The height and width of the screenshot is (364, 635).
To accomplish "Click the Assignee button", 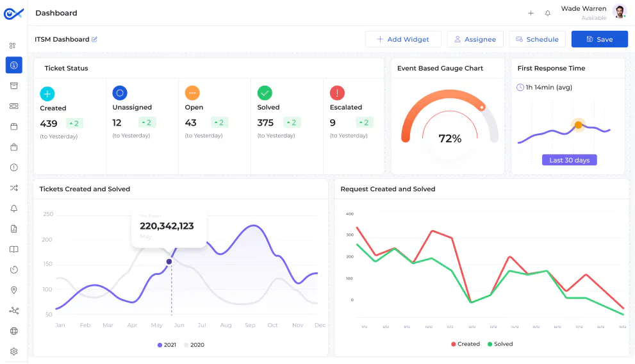I will click(x=475, y=39).
